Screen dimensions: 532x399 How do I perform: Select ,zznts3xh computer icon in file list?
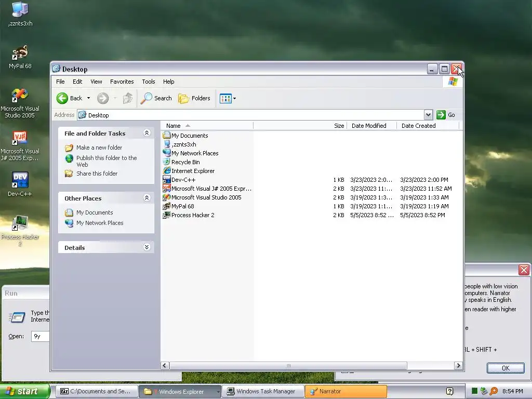167,144
